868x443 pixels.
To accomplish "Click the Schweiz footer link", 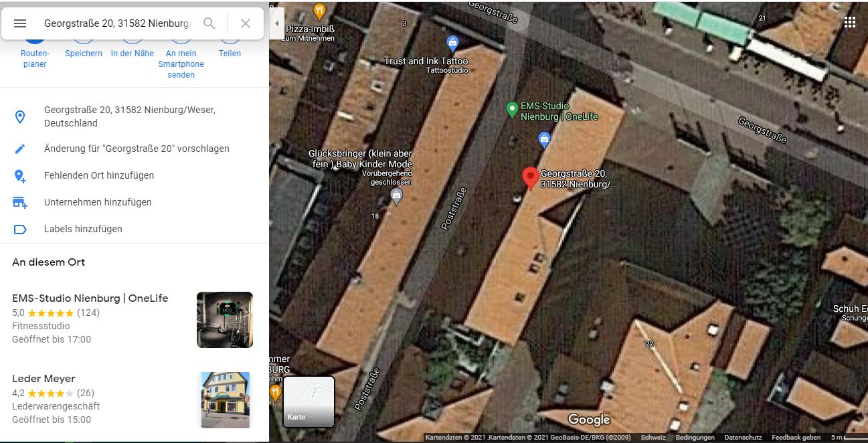I will coord(653,438).
